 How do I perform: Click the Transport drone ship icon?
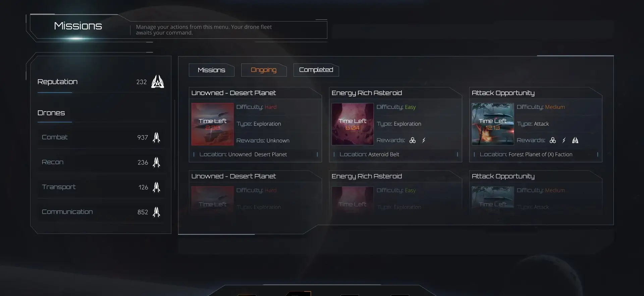pyautogui.click(x=156, y=187)
